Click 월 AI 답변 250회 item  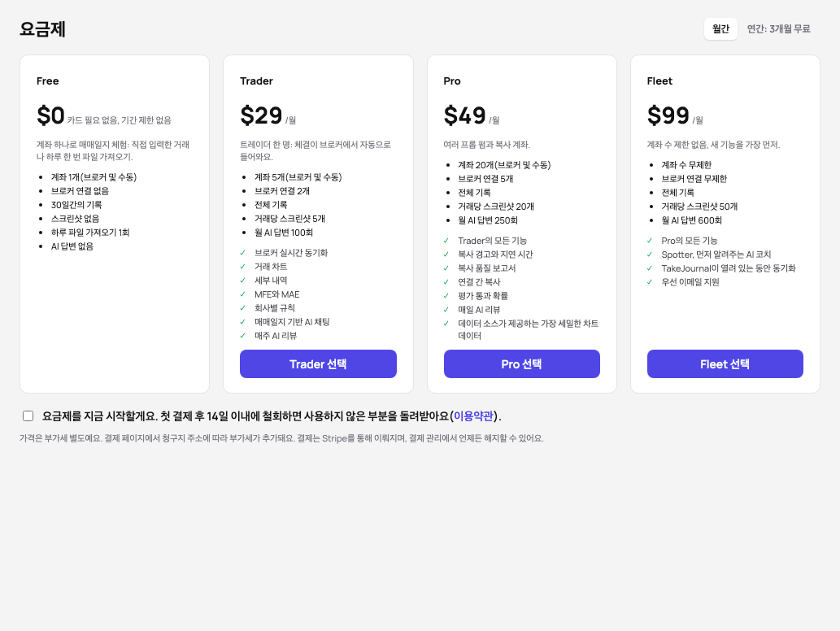pyautogui.click(x=488, y=220)
